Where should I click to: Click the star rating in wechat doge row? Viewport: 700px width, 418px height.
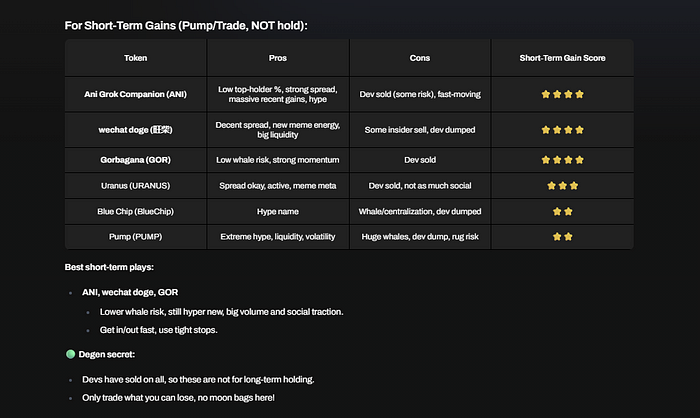[x=562, y=130]
